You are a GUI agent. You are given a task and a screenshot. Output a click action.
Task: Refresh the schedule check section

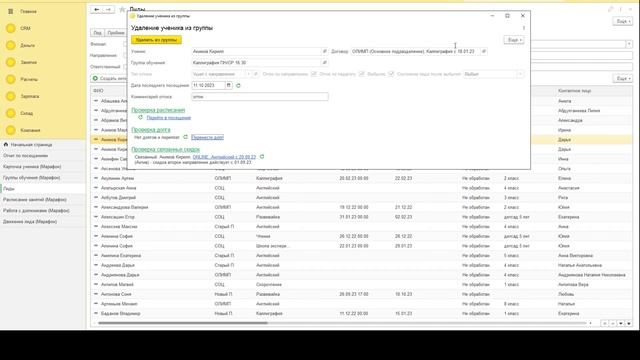point(140,118)
